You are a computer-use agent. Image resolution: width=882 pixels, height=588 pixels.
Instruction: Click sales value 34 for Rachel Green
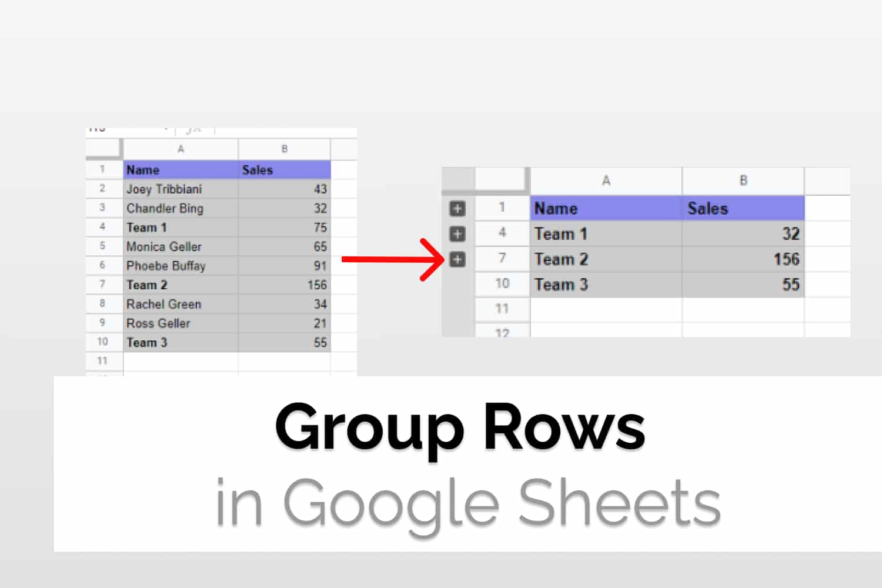click(x=285, y=304)
